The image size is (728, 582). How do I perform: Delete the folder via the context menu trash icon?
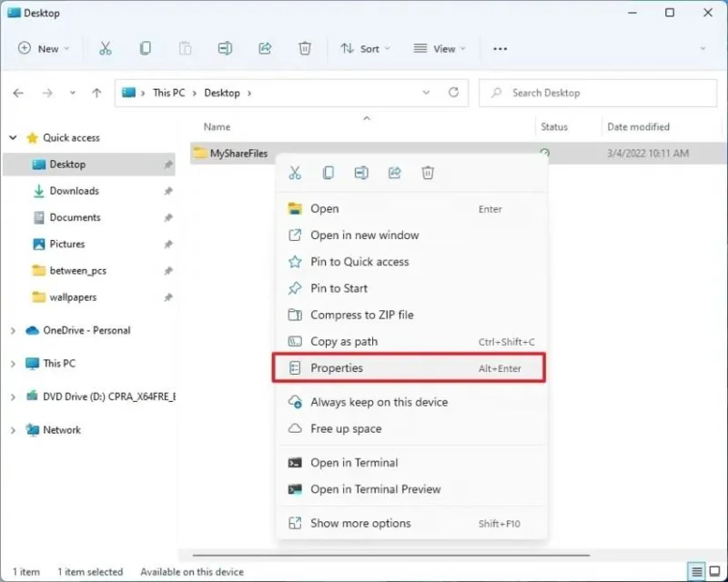428,173
